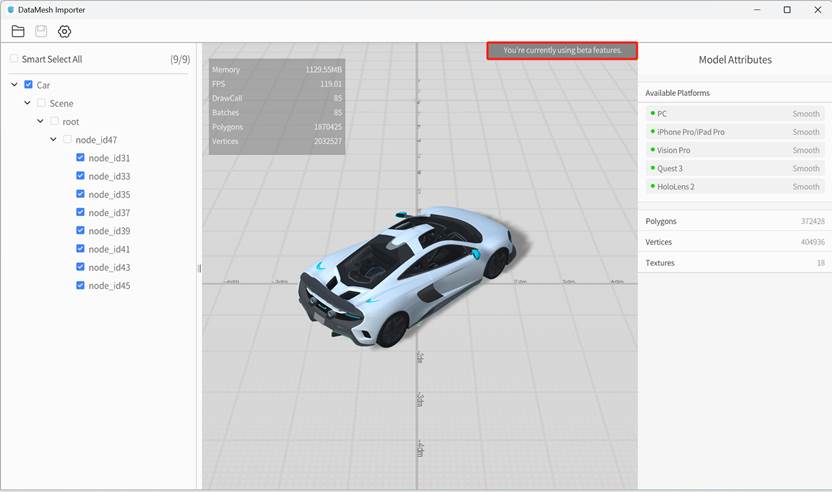
Task: Uncheck the node_id31 checkbox
Action: [81, 158]
